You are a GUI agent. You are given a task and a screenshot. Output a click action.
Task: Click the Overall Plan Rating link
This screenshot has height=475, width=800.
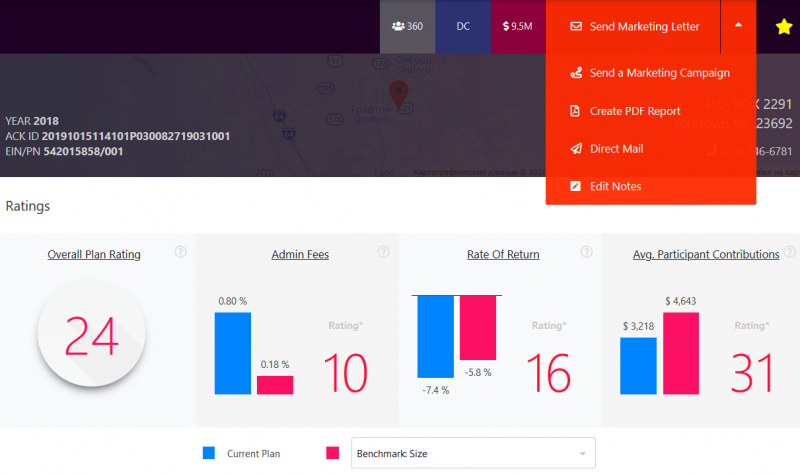94,255
